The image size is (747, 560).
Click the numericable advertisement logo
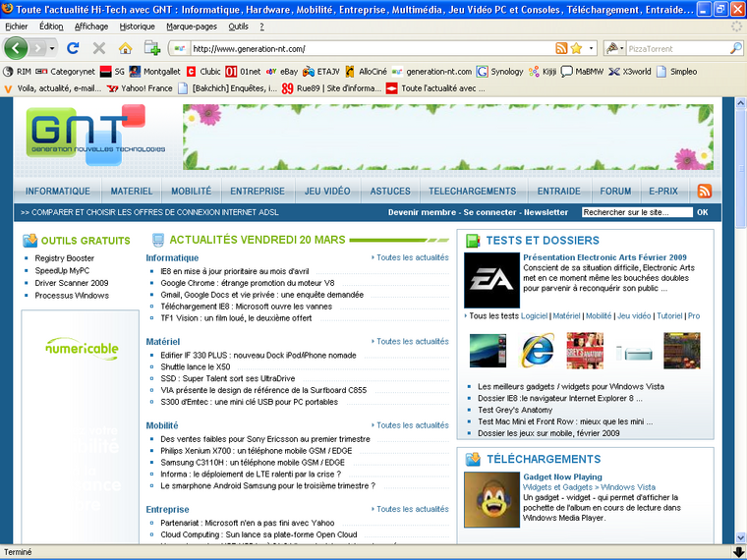82,348
